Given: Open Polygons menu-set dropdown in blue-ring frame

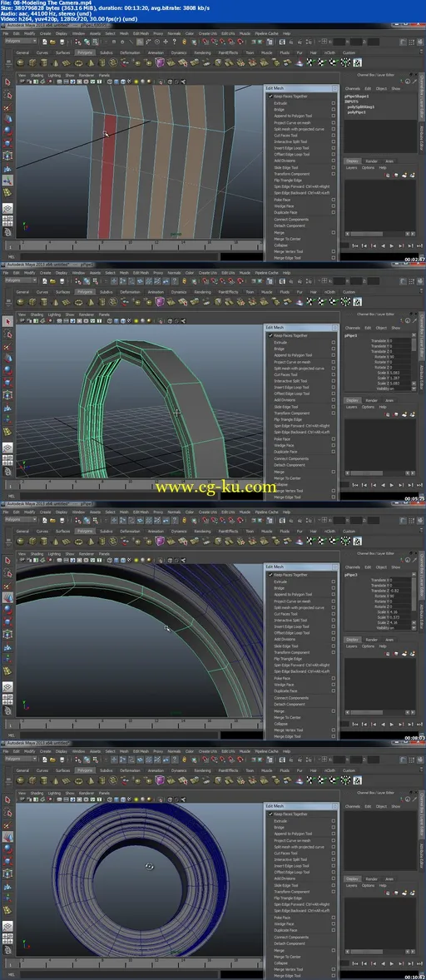Looking at the screenshot, I should tap(21, 759).
